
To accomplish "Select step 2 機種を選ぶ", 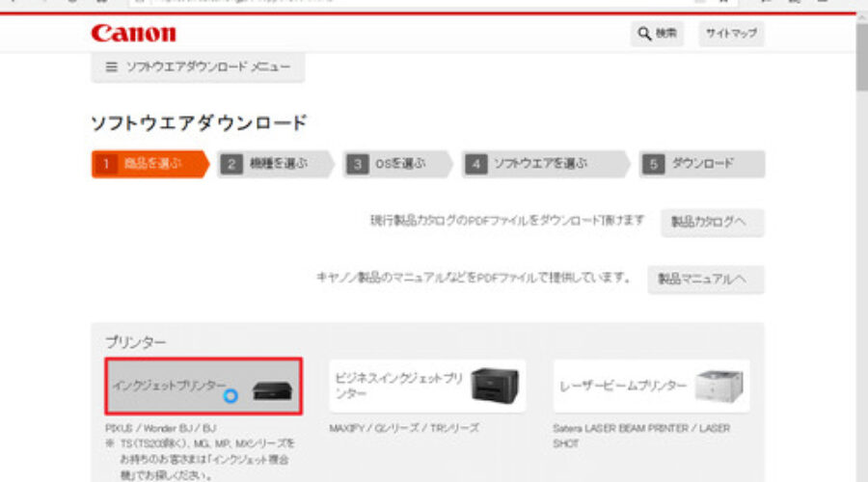I will tap(276, 164).
